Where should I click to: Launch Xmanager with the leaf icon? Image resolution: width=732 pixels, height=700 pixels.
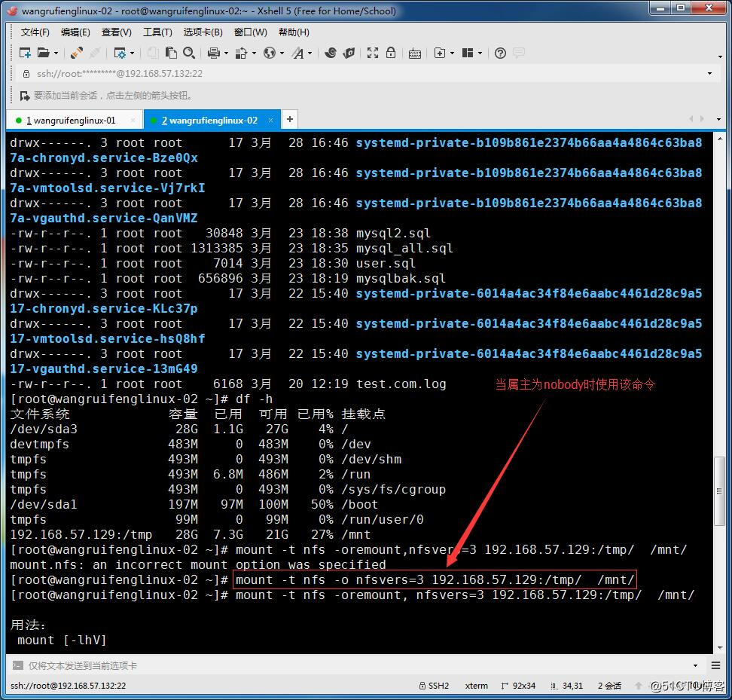[x=349, y=53]
